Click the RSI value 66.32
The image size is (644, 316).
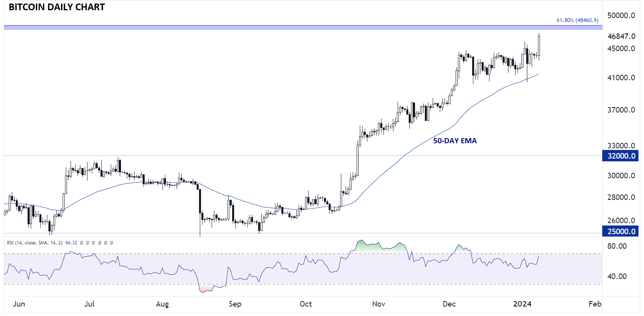71,243
